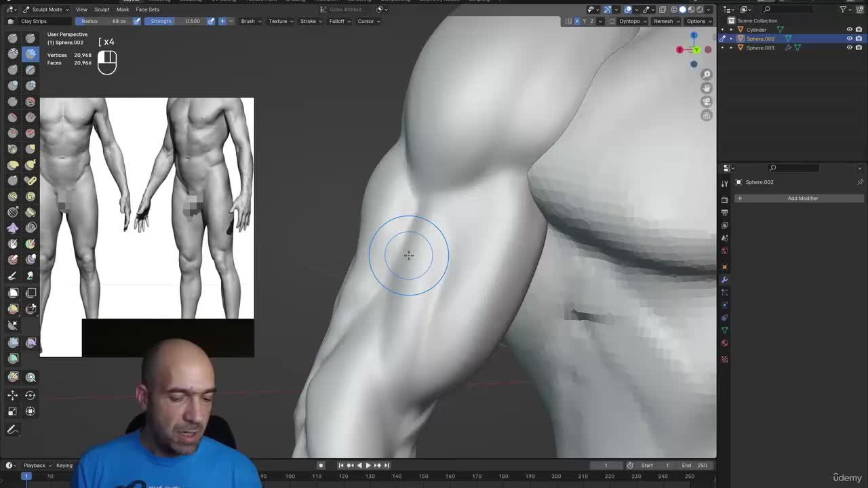Select the Color Filter tool
Viewport: 868px width, 488px height.
[13, 359]
